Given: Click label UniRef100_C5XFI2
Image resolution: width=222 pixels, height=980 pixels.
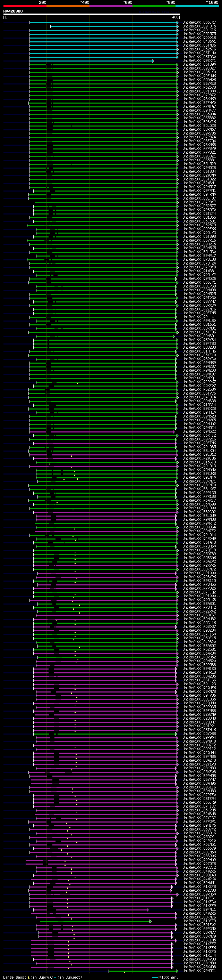Looking at the screenshot, I should 199,435.
